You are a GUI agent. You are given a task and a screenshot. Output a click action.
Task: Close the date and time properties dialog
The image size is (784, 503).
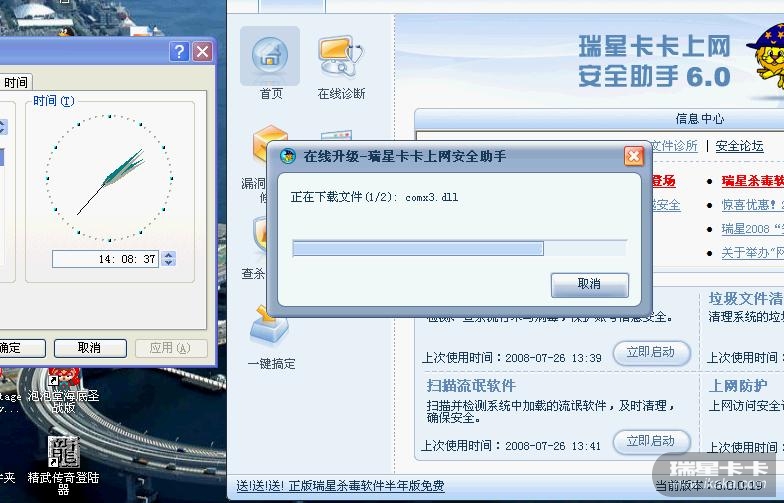(x=202, y=52)
